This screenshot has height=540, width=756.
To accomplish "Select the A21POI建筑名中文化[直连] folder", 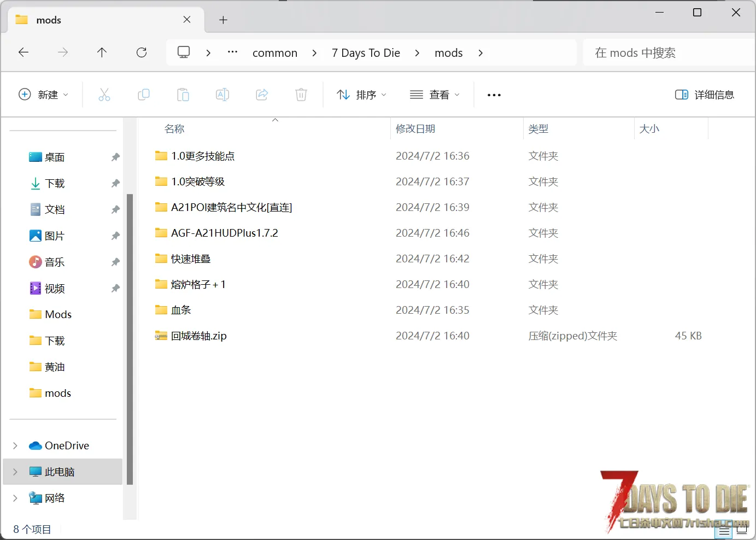I will tap(232, 207).
